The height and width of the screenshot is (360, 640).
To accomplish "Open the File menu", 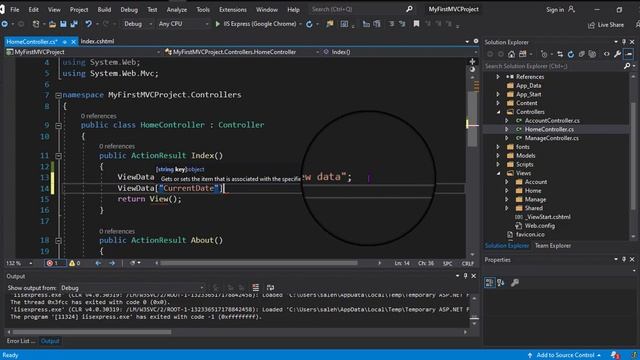I will (x=15, y=9).
